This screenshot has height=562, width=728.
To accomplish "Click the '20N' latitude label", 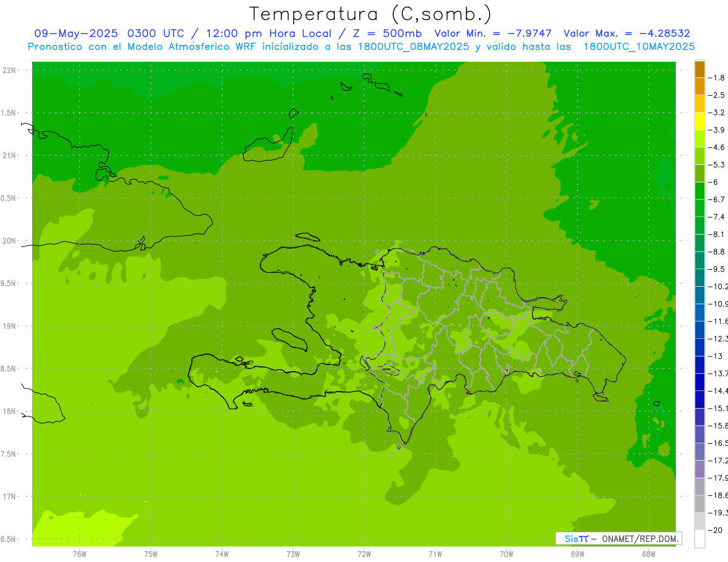I will (x=10, y=241).
